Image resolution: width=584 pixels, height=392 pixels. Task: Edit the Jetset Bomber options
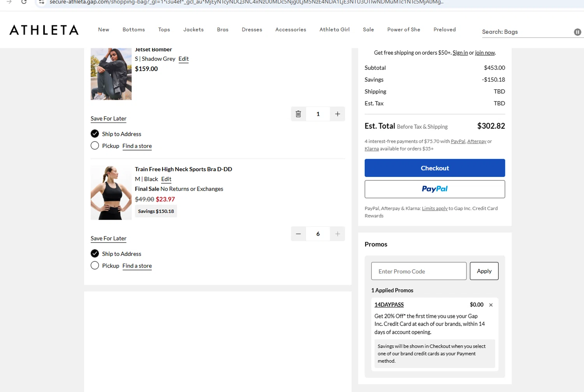183,59
